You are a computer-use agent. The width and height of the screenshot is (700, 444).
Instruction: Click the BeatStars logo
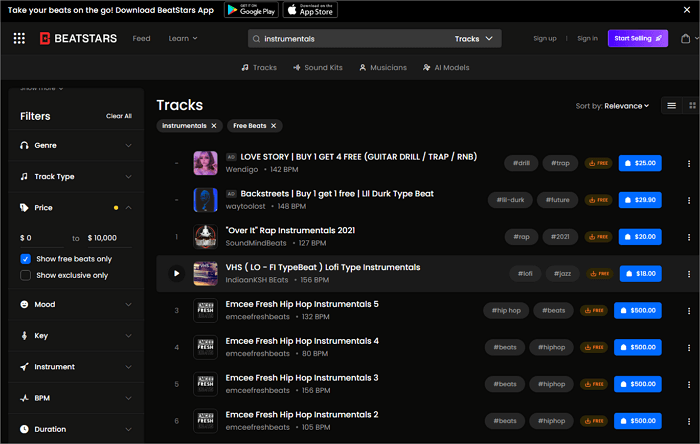[x=81, y=38]
